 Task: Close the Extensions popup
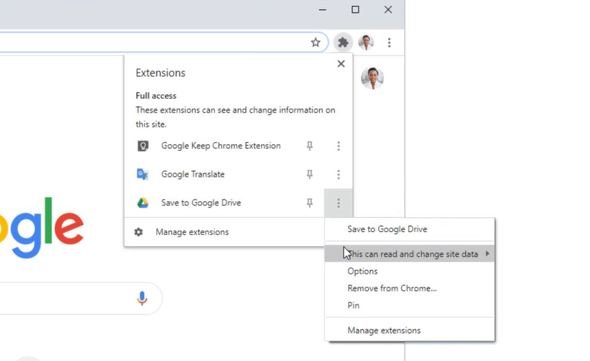tap(341, 64)
